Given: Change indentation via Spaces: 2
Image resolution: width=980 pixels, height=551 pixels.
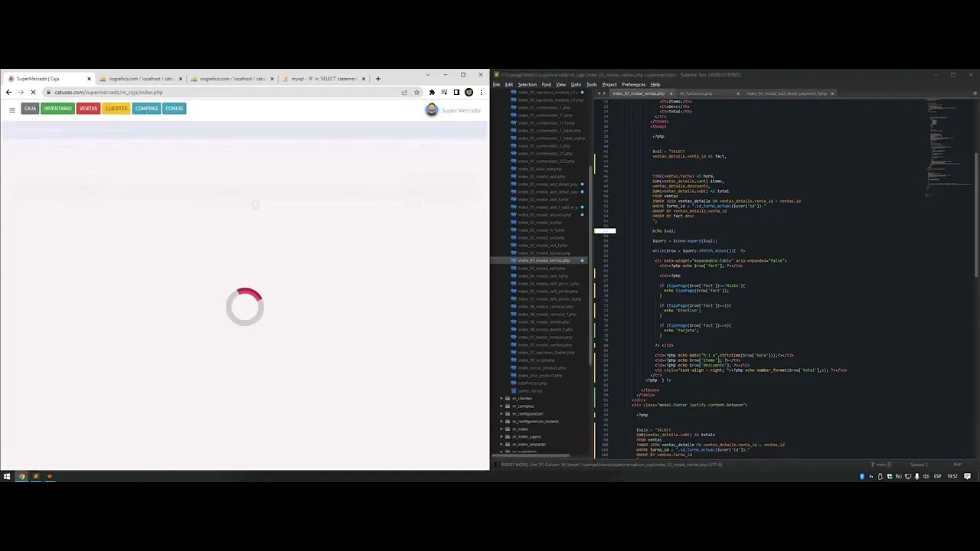Looking at the screenshot, I should 919,465.
